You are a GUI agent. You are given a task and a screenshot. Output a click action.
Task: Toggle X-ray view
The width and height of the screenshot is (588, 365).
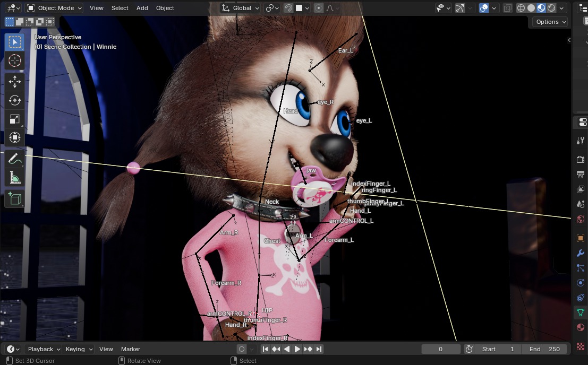point(507,8)
